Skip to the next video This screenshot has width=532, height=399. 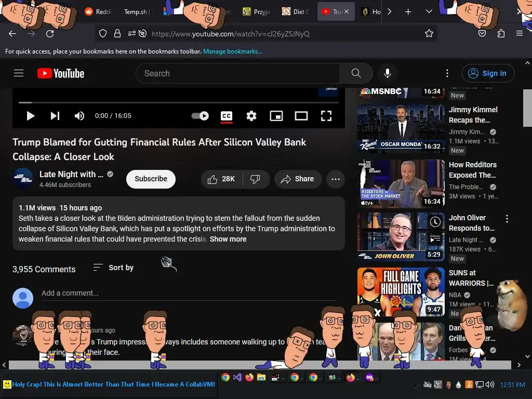pos(55,116)
